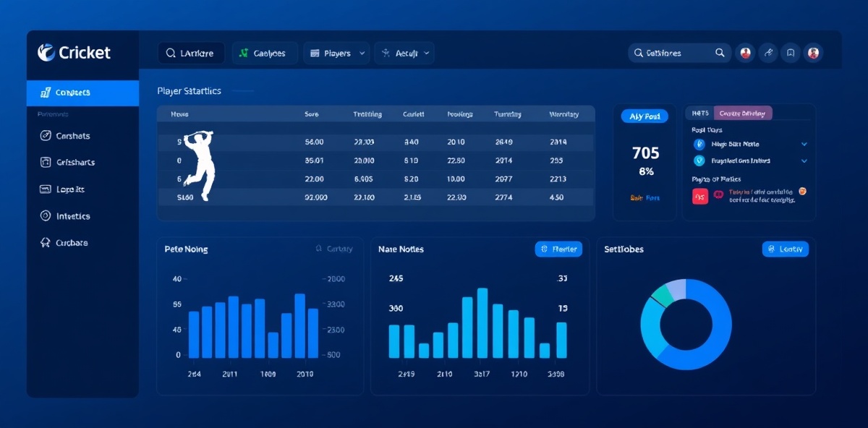868x428 pixels.
Task: Click the light-blue shield icon in second row
Action: 699,161
